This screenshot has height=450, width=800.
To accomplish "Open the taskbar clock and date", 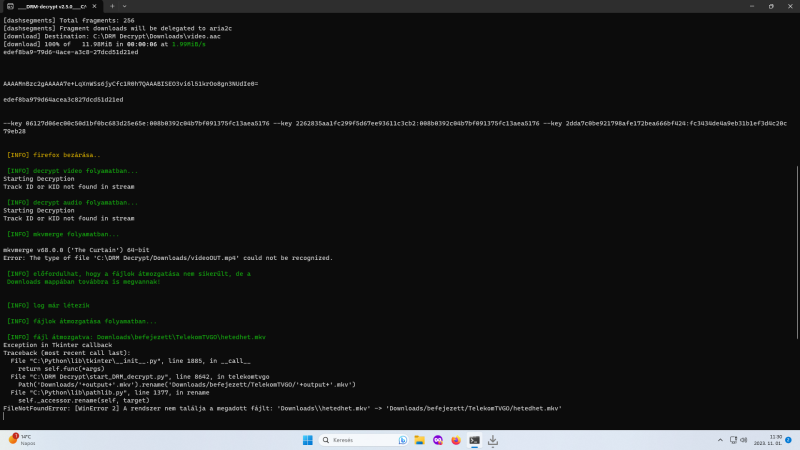I will (768, 440).
